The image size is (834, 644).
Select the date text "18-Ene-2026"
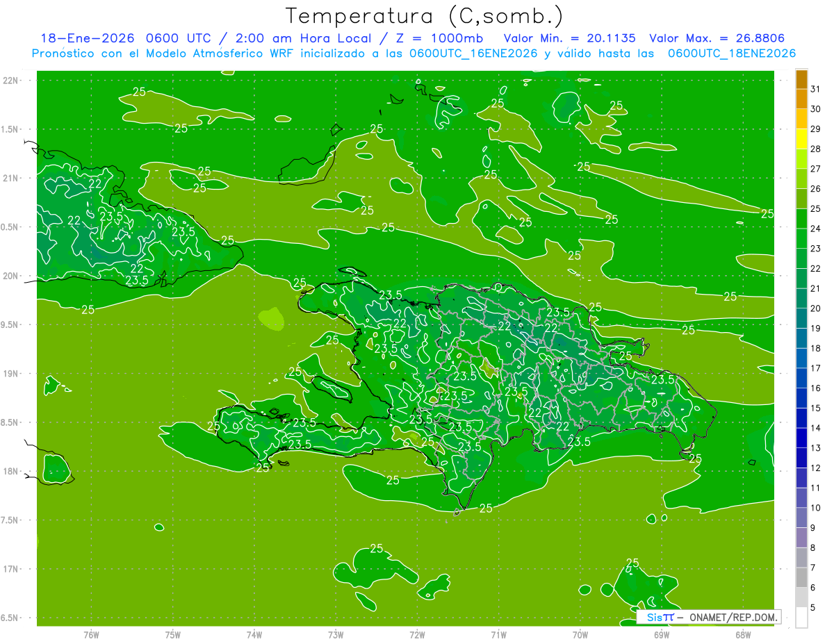87,38
